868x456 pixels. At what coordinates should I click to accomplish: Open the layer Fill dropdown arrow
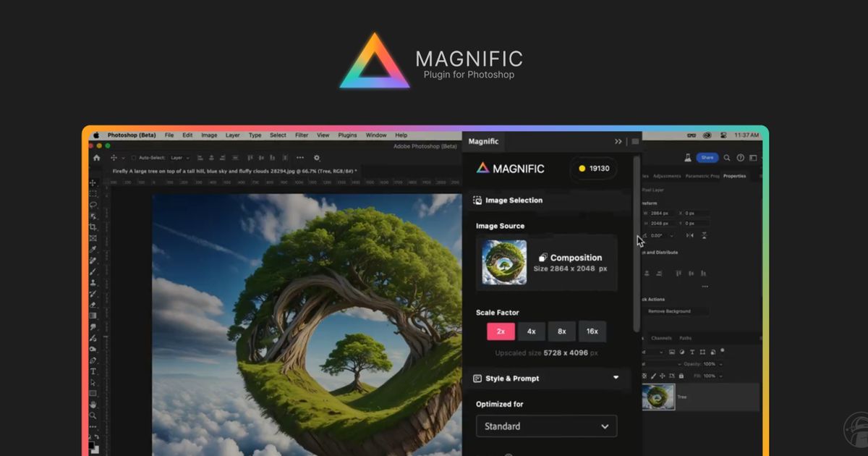(720, 376)
